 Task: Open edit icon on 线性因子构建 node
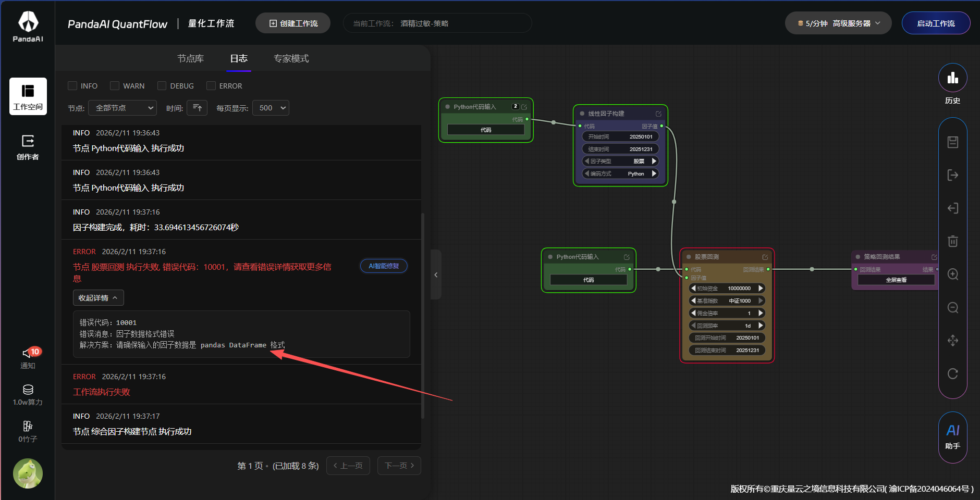[x=658, y=114]
